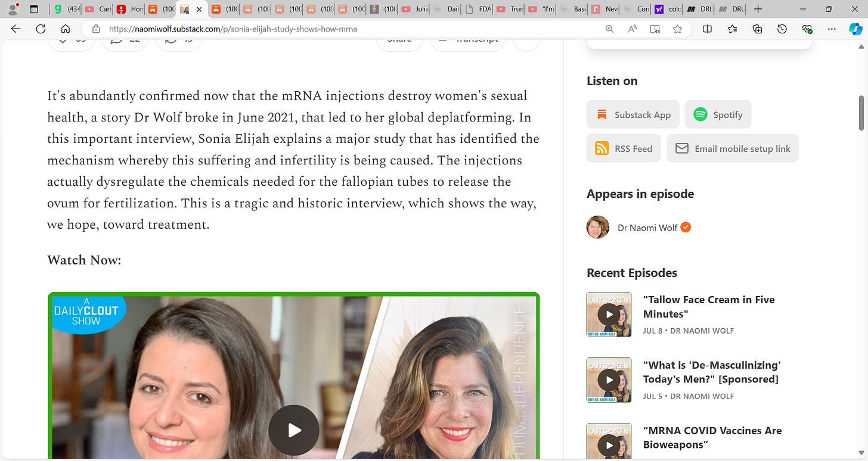This screenshot has width=868, height=461.
Task: Listen on Substack App
Action: pos(633,114)
